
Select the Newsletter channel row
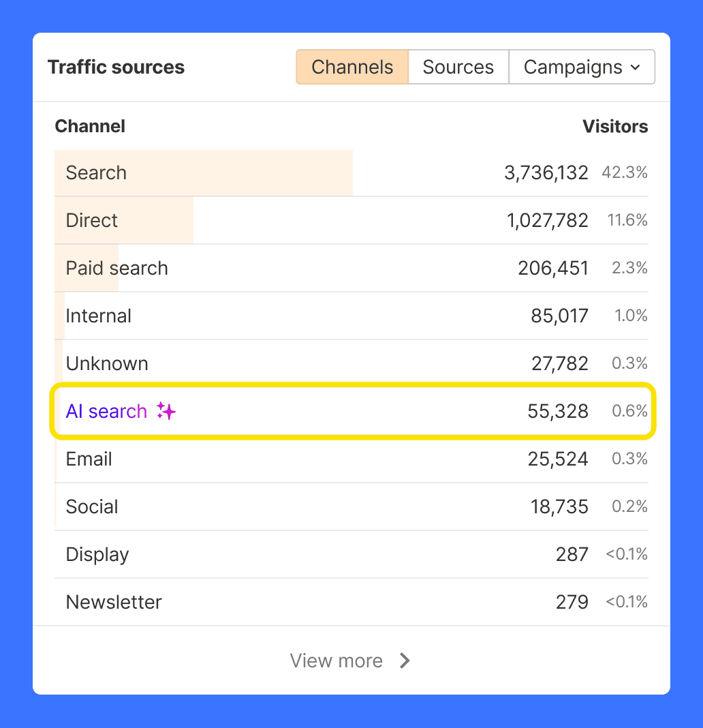pos(351,602)
